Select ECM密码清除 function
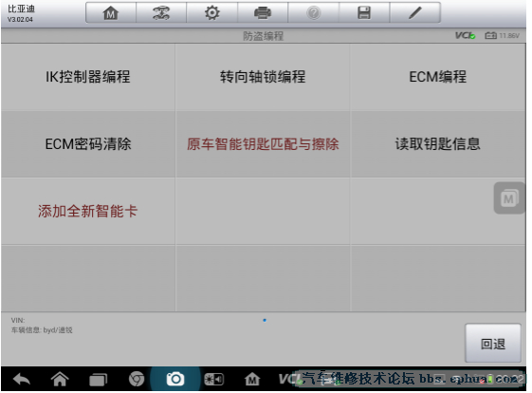This screenshot has width=532, height=393. (x=88, y=144)
